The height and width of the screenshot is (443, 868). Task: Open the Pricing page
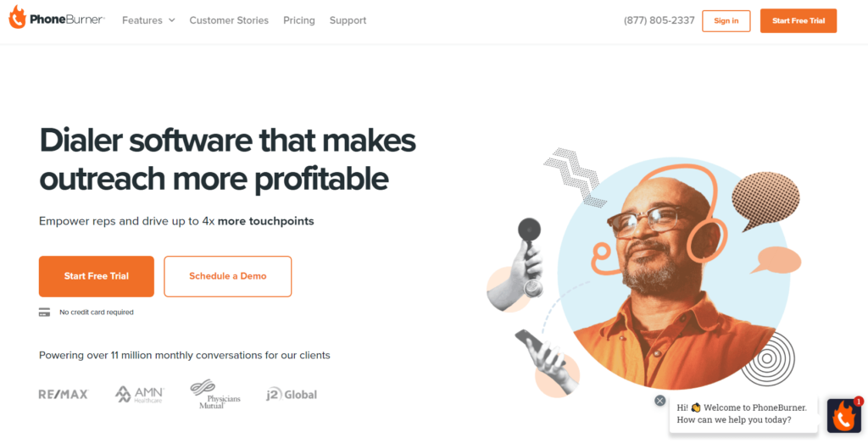tap(299, 20)
